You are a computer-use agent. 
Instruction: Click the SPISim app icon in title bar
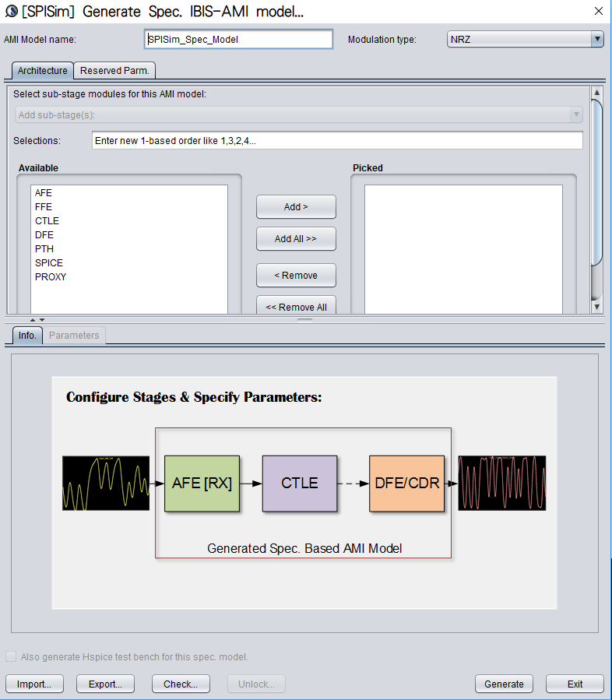click(11, 11)
